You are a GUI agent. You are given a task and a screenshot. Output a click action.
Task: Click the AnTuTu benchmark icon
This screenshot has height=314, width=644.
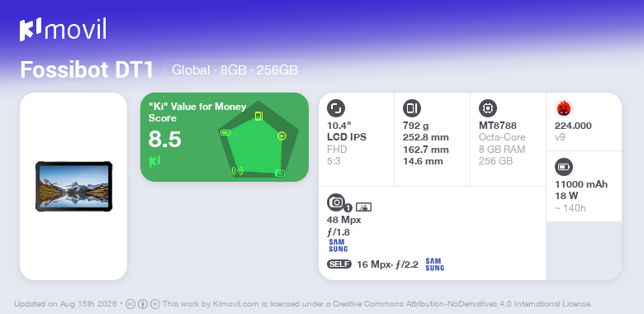point(564,108)
